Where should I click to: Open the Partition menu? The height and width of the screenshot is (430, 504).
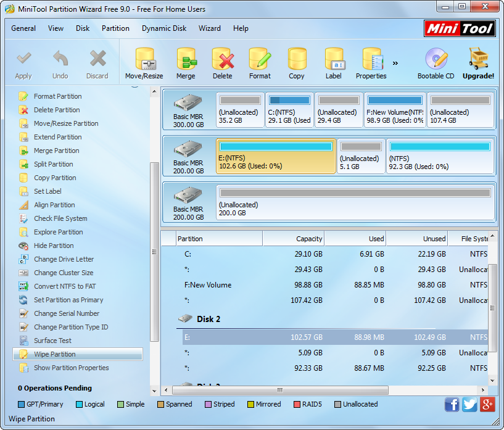(115, 28)
